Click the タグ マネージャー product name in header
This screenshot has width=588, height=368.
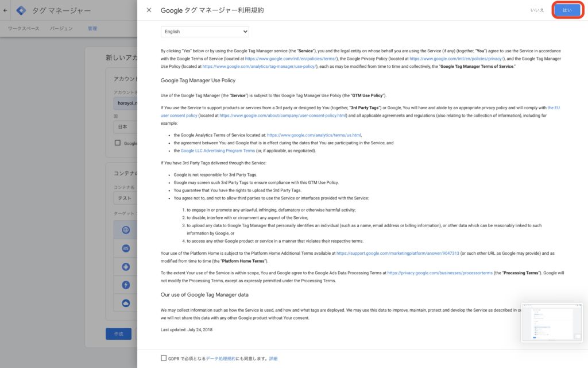click(61, 10)
